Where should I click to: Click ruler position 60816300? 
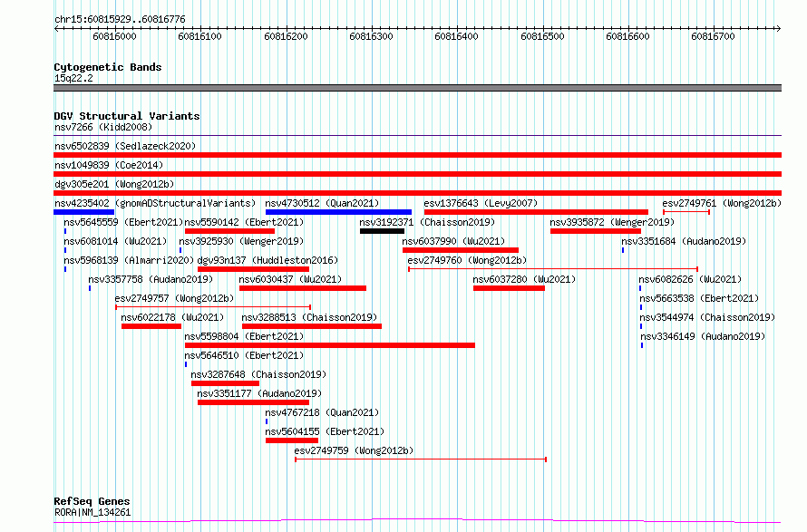371,36
